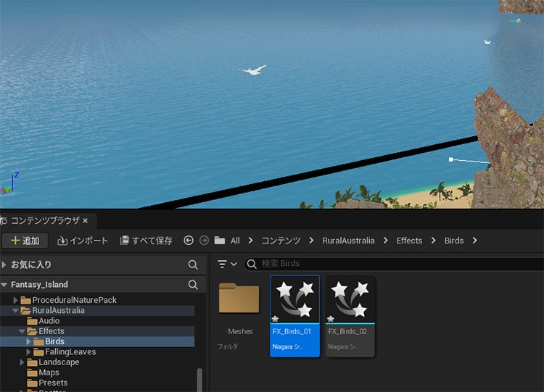Image resolution: width=544 pixels, height=392 pixels.
Task: Click the folder icon before All in breadcrumb
Action: [x=219, y=241]
